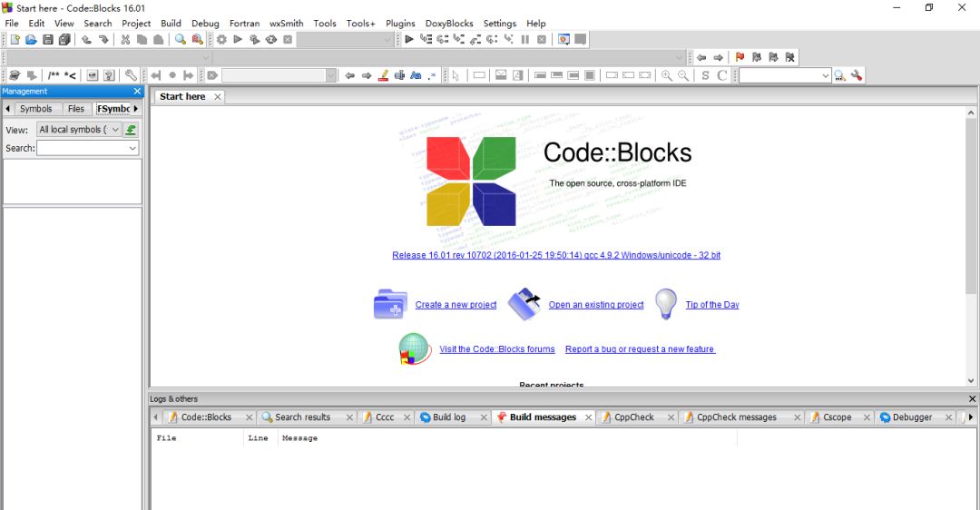Click the ThreadSearch find icon beside combo
The width and height of the screenshot is (980, 510).
click(840, 75)
